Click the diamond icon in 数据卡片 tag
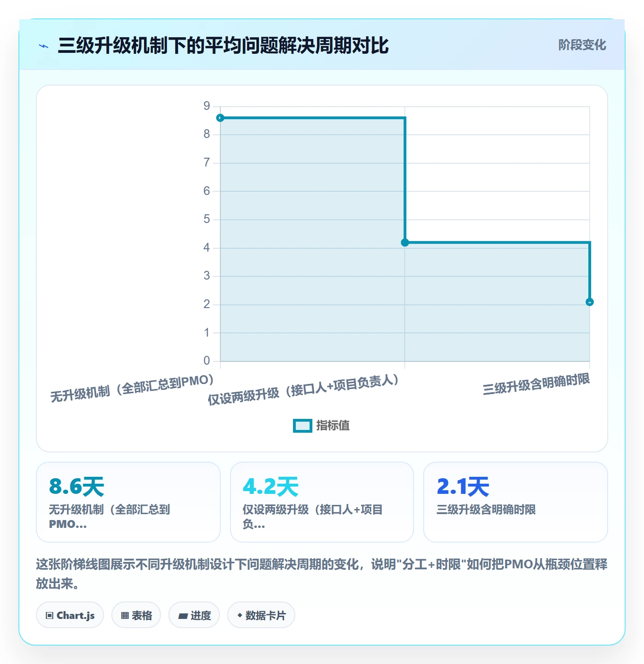The width and height of the screenshot is (644, 664). click(x=240, y=615)
